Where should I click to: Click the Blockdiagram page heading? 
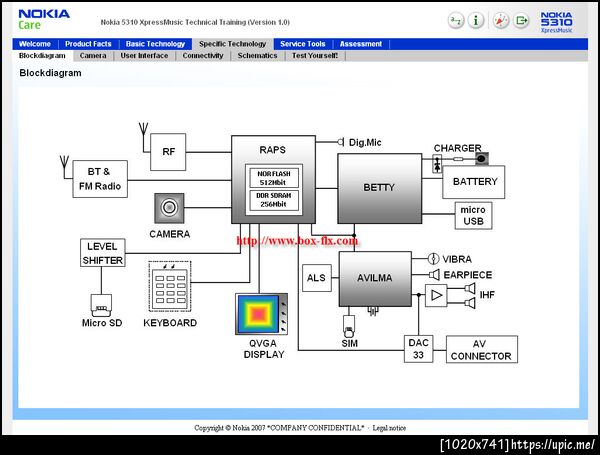(x=50, y=73)
